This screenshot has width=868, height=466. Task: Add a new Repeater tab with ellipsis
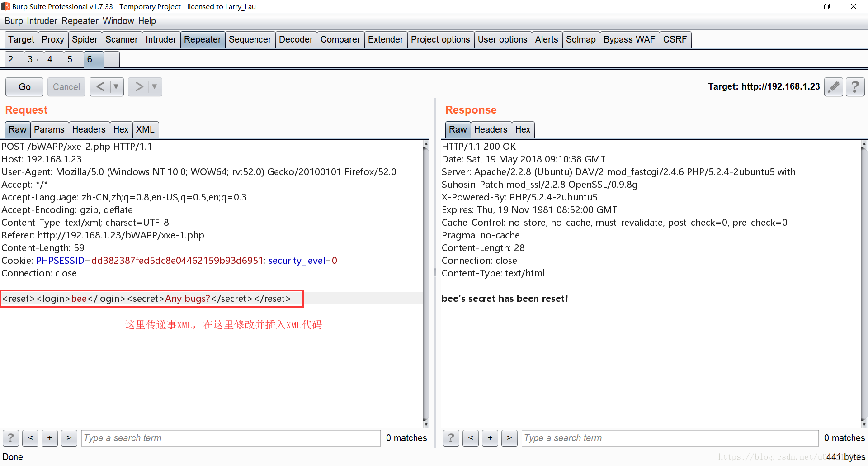(112, 59)
